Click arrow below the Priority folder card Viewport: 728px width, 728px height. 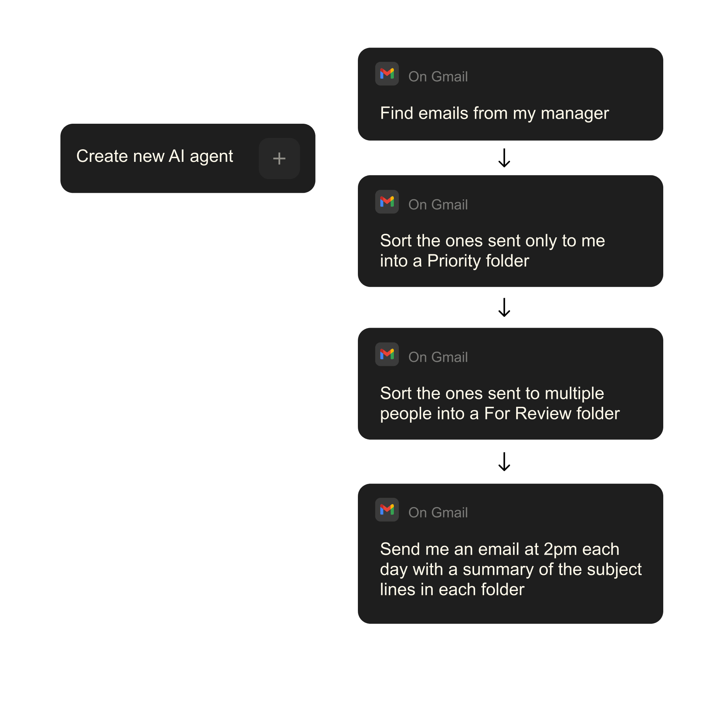coord(504,308)
